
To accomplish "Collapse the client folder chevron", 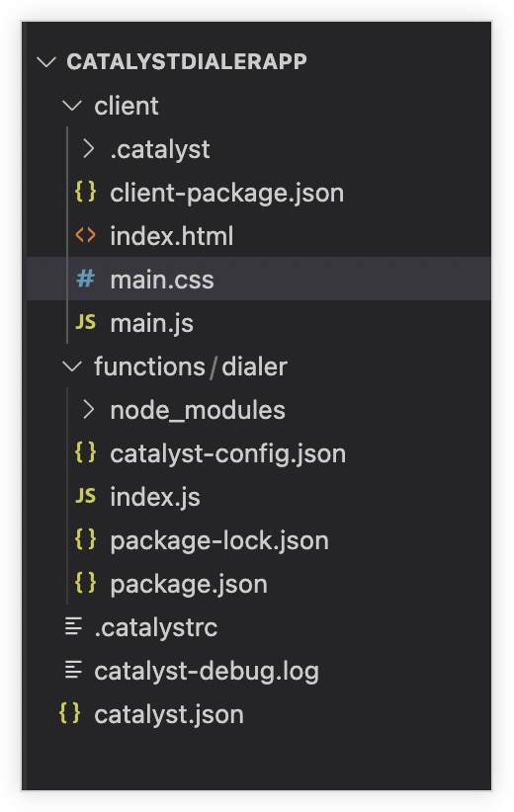I will [72, 106].
